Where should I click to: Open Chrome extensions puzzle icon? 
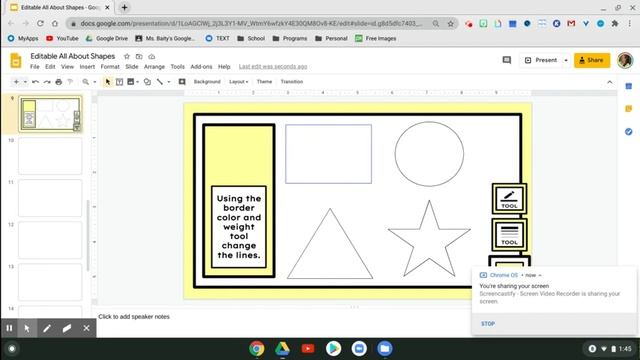615,24
